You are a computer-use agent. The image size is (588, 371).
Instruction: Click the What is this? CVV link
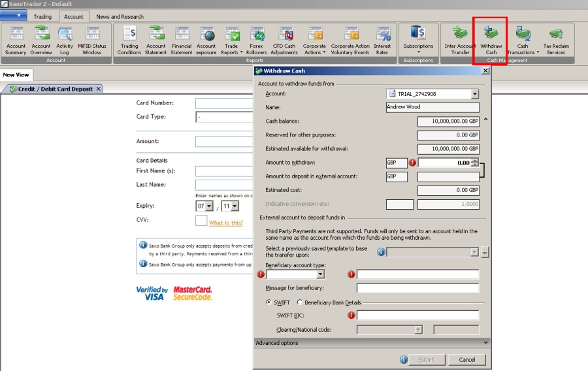point(226,223)
